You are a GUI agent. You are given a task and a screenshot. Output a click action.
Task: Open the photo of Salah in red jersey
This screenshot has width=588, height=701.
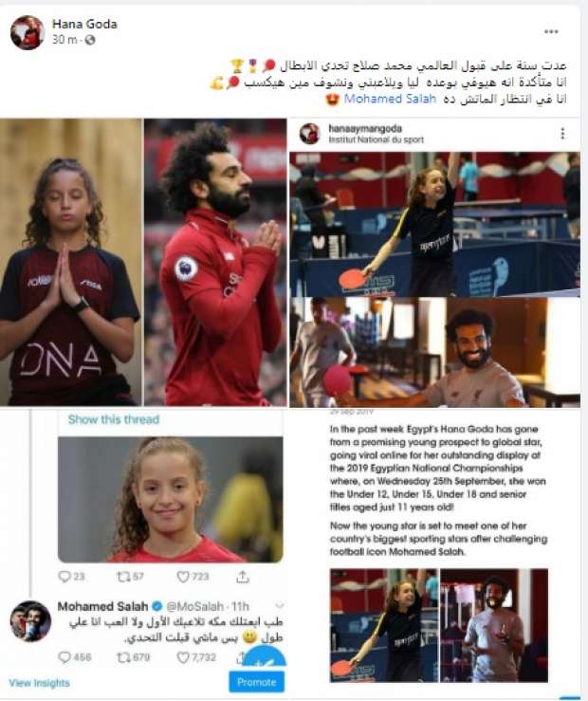215,263
